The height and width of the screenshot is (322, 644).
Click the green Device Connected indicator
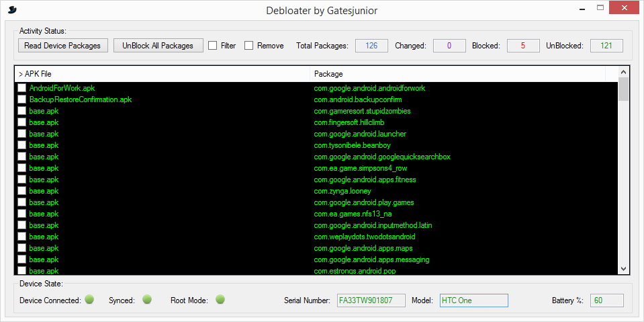point(89,300)
